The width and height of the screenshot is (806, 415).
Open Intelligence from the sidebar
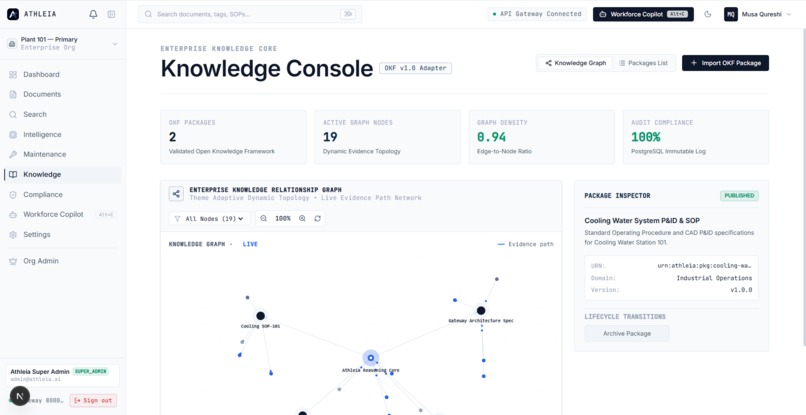pos(63,135)
